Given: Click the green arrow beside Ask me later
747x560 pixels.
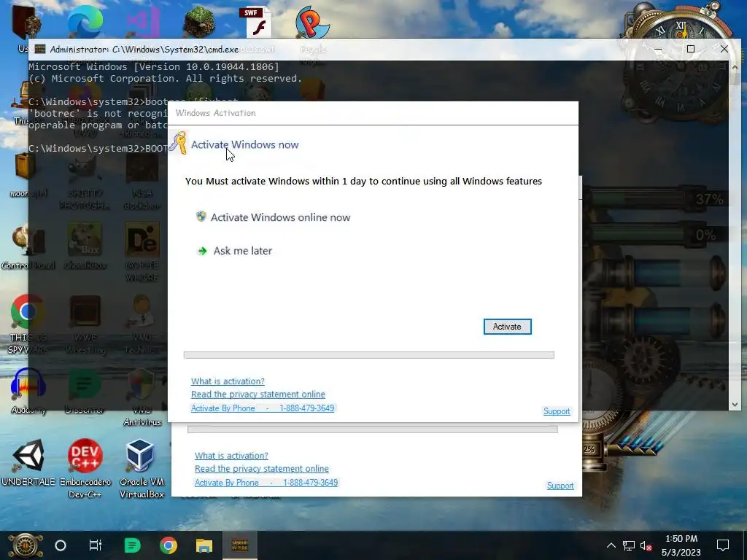Looking at the screenshot, I should click(203, 251).
